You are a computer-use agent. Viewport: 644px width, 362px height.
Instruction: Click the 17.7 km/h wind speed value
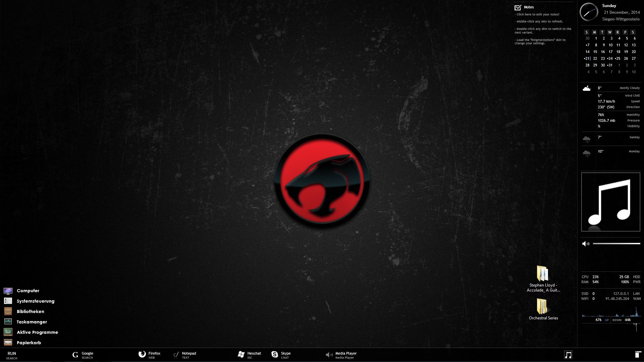(x=606, y=101)
